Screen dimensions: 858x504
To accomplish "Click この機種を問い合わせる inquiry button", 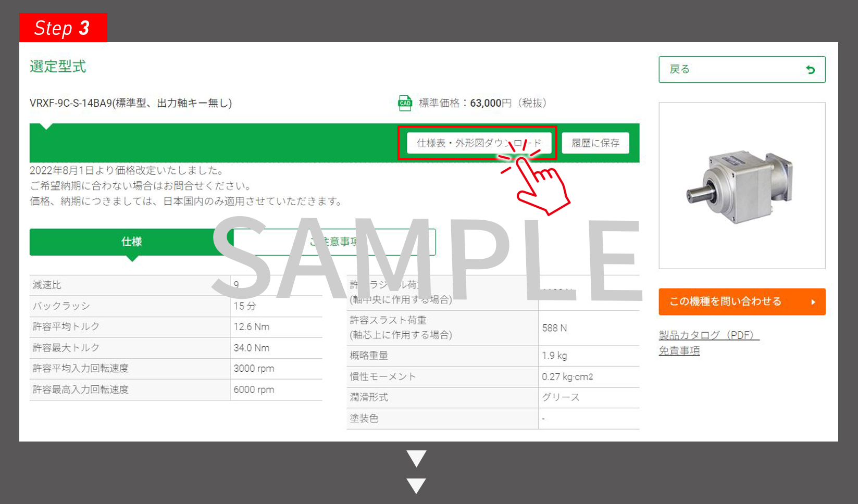I will click(x=742, y=301).
